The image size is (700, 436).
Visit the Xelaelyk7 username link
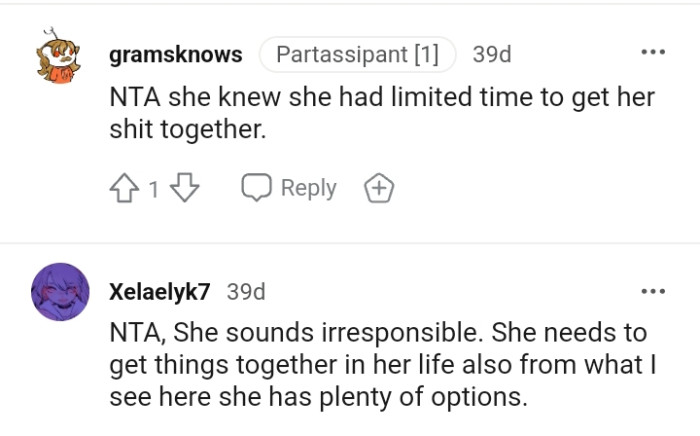tap(160, 292)
